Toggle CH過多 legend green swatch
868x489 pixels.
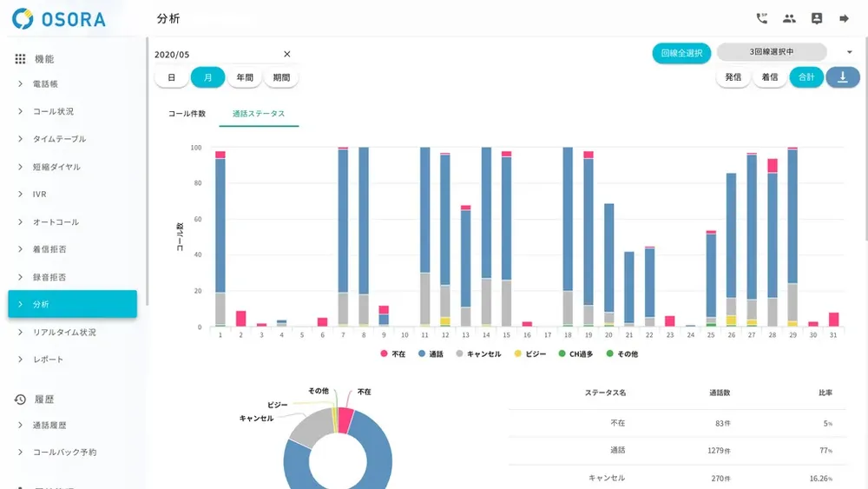562,354
